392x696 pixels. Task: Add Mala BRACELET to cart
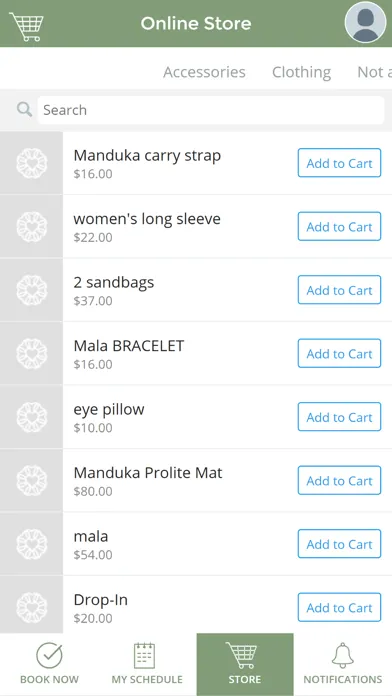[x=339, y=353]
